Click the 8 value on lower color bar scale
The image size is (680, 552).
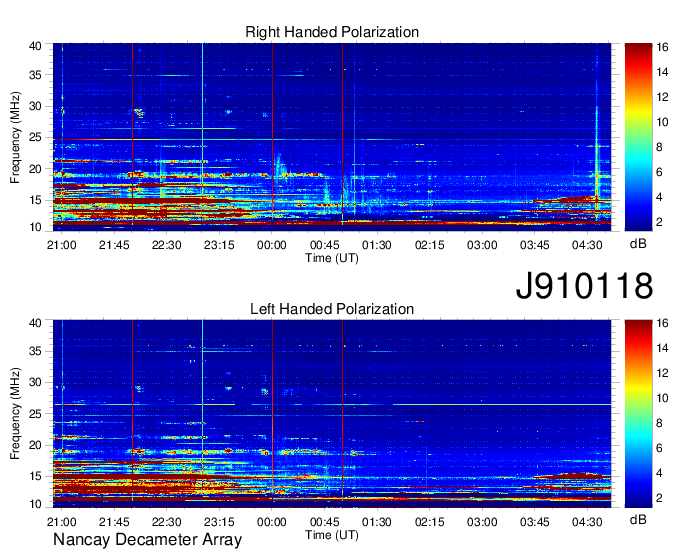tap(659, 423)
